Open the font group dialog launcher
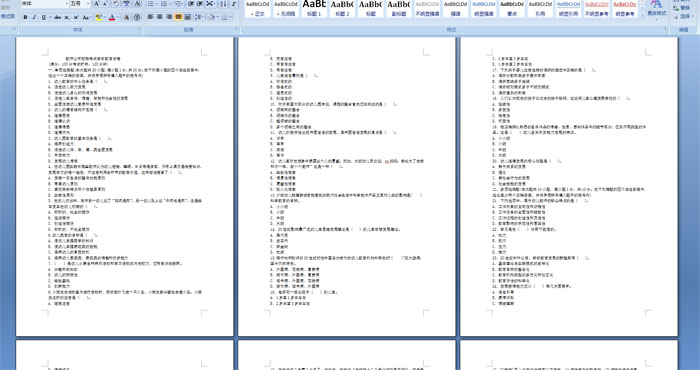 140,29
